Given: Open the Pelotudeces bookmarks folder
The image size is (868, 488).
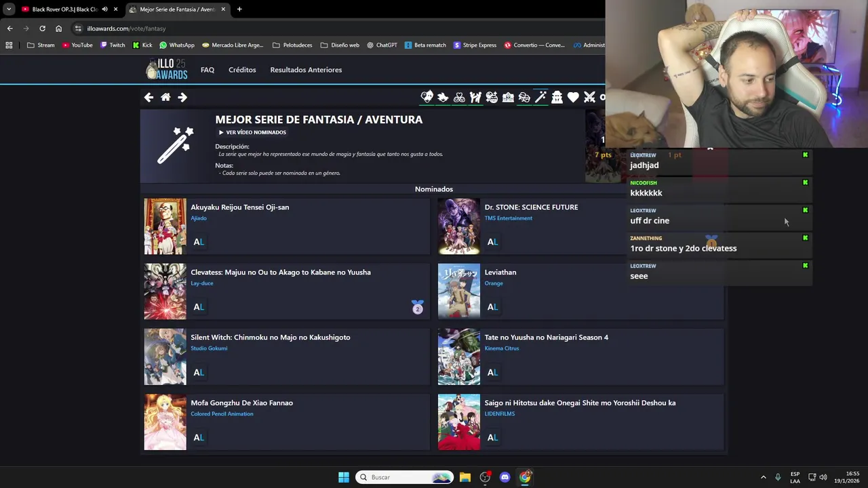Looking at the screenshot, I should (x=292, y=45).
